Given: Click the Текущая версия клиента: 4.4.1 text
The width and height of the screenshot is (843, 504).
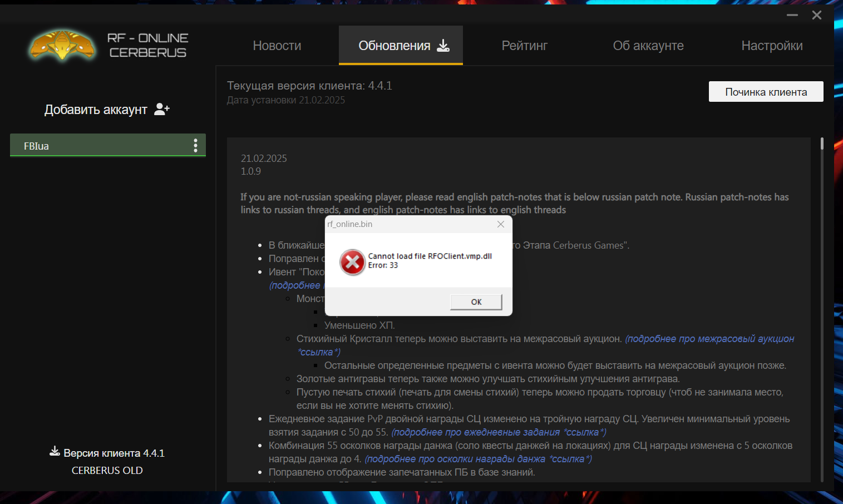Looking at the screenshot, I should [x=309, y=86].
